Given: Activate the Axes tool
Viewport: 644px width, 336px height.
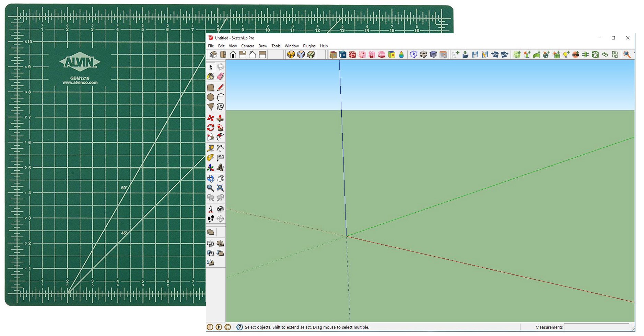Looking at the screenshot, I should (211, 168).
